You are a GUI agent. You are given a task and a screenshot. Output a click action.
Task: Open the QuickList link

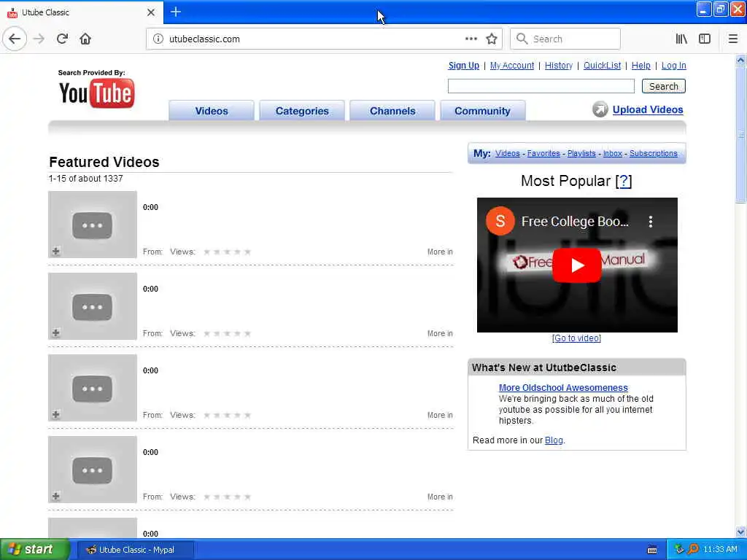tap(602, 66)
